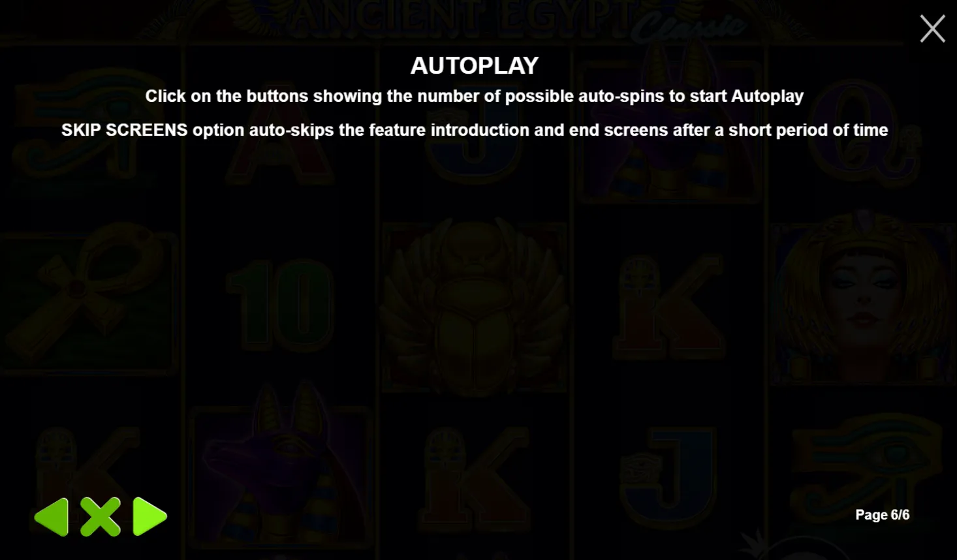The height and width of the screenshot is (560, 957).
Task: Click the AUTOPLAY heading
Action: 475,65
